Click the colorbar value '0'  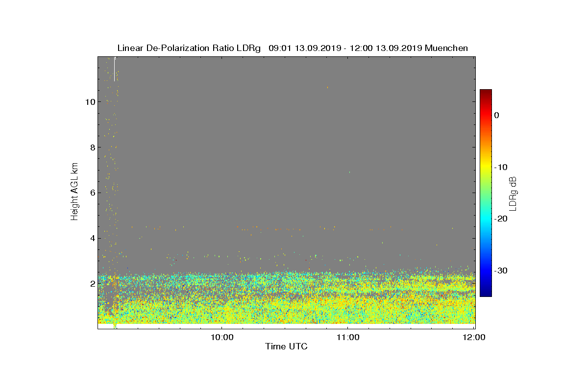point(496,115)
